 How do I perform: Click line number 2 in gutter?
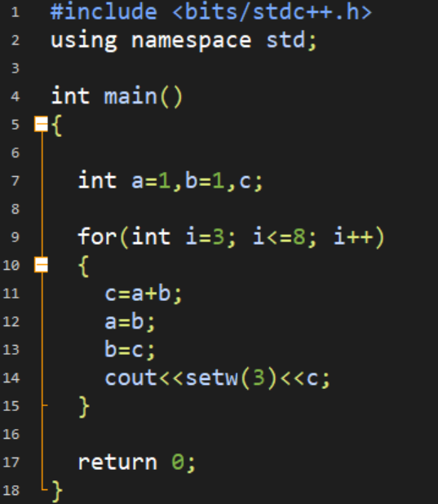click(x=15, y=41)
